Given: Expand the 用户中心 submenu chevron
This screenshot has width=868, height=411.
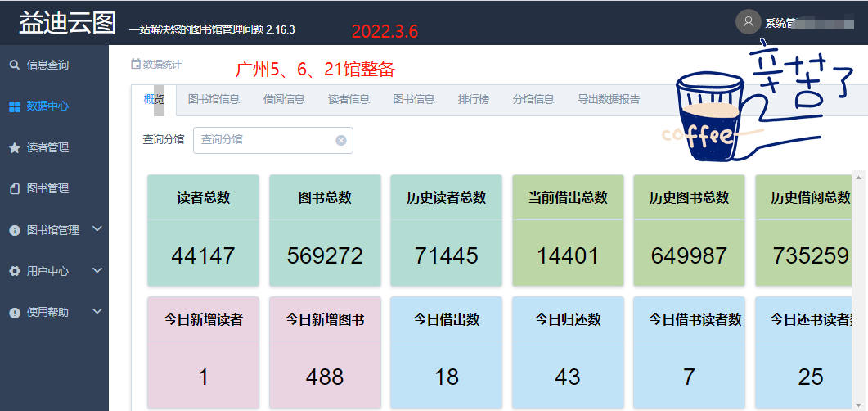Looking at the screenshot, I should tap(97, 270).
